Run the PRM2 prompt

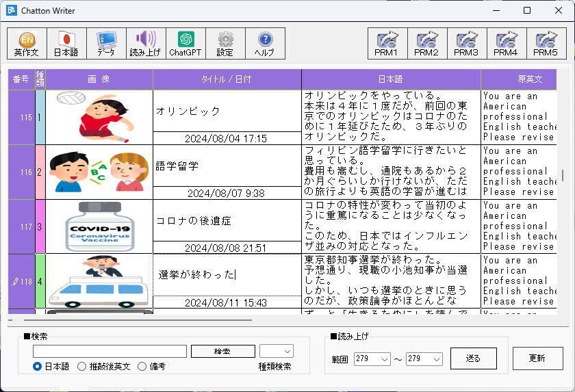coord(427,44)
